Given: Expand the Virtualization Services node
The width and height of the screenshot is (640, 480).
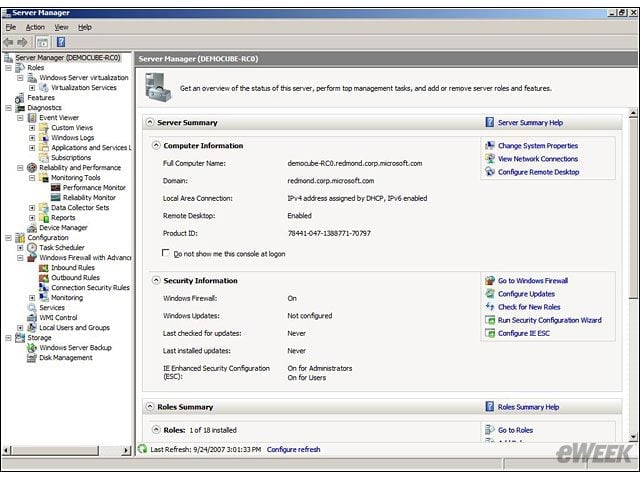Looking at the screenshot, I should coord(32,88).
